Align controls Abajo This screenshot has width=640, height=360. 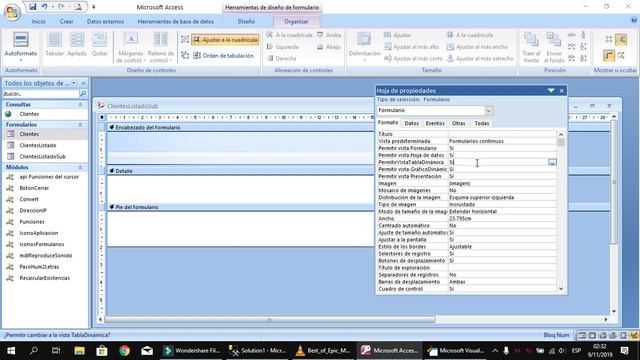pyautogui.click(x=329, y=47)
